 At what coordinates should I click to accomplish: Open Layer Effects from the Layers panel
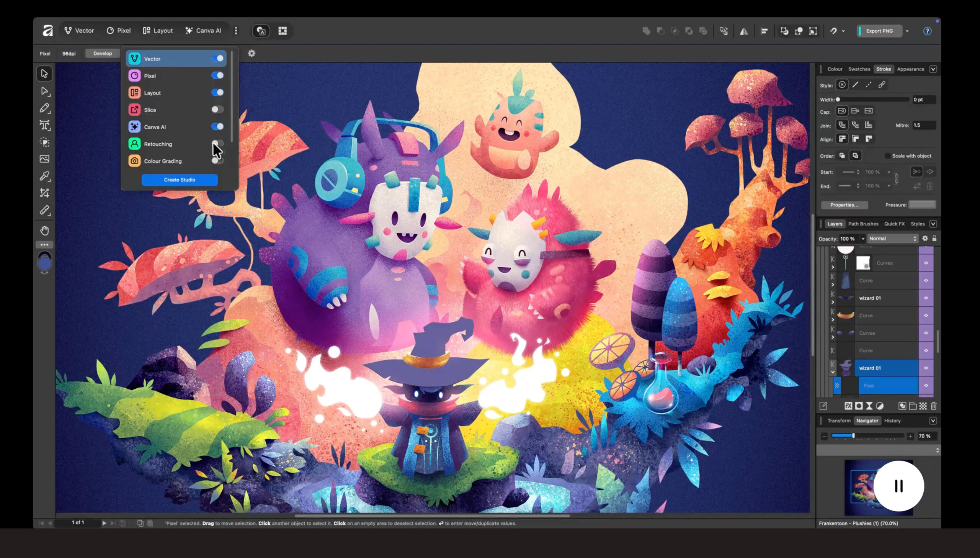point(849,406)
